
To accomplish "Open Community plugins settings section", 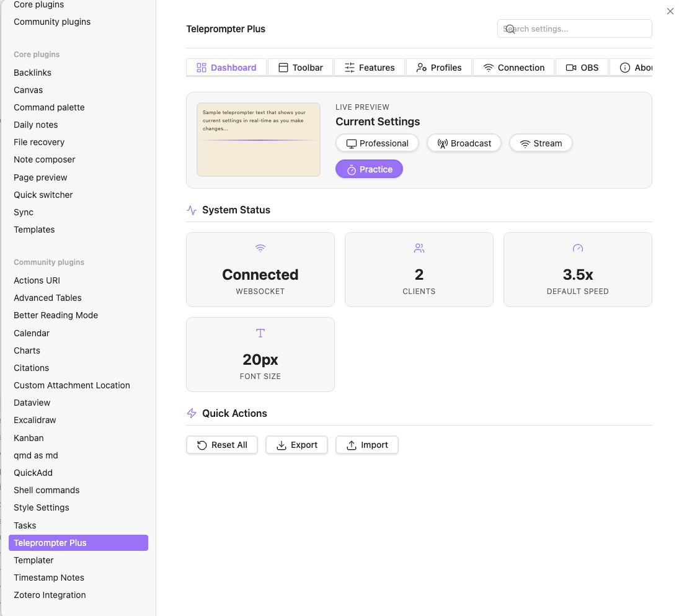I will [x=52, y=22].
